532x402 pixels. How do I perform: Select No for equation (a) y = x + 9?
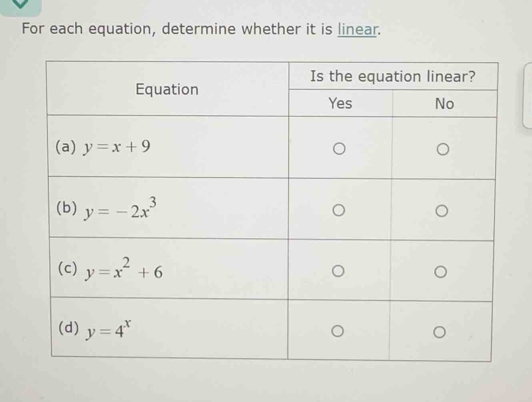pos(442,149)
